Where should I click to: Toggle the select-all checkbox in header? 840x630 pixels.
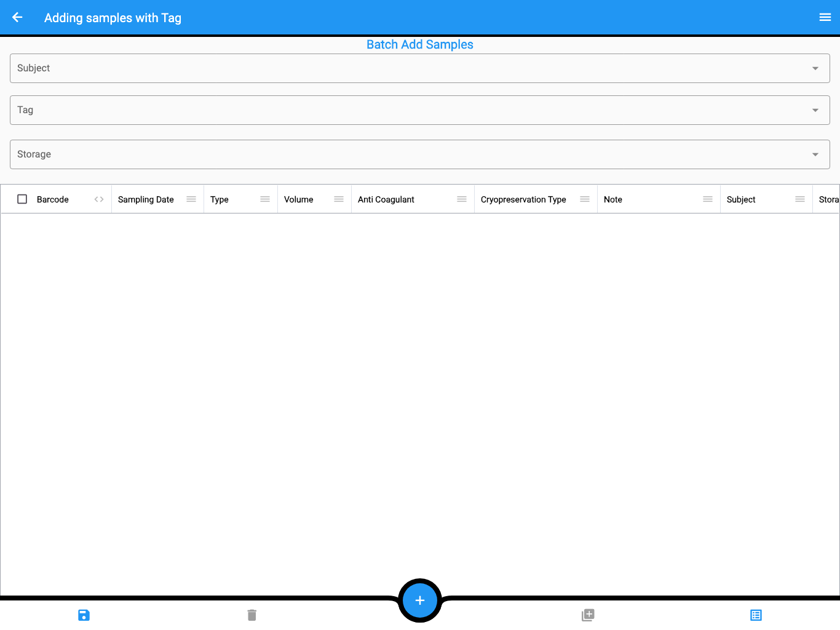(22, 199)
